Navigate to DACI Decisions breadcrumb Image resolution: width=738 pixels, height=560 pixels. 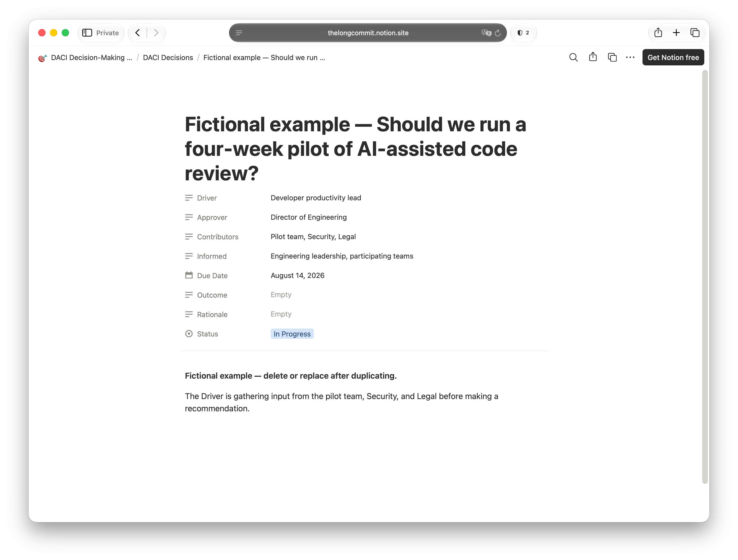(x=168, y=57)
